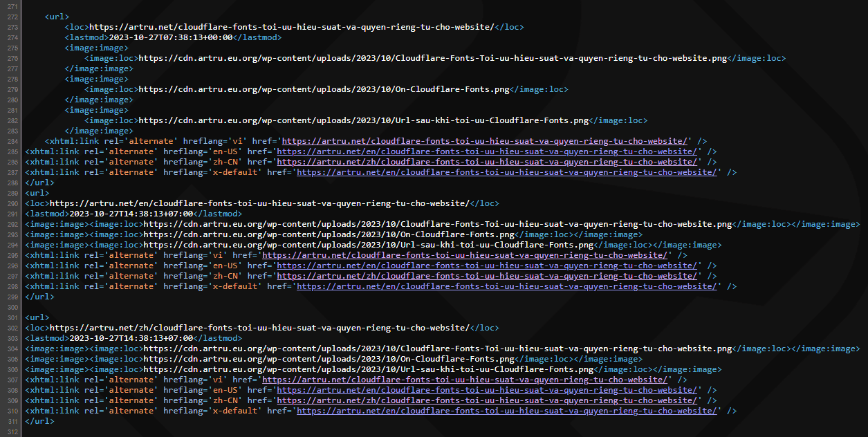Click the image URL on line 292
The width and height of the screenshot is (868, 437).
tap(438, 224)
